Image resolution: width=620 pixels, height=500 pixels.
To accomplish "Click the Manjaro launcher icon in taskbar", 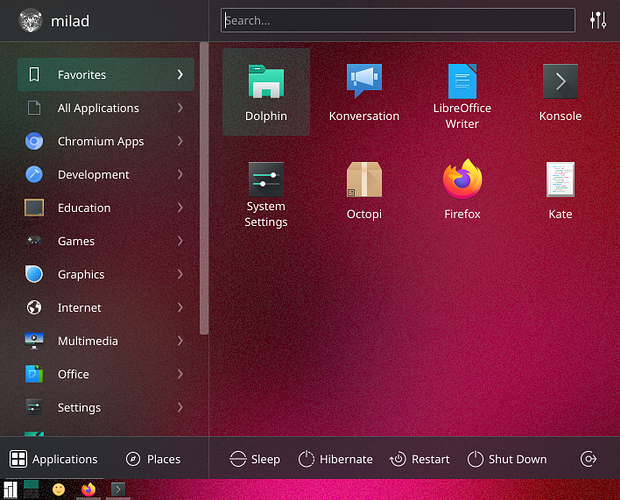I will 10,490.
